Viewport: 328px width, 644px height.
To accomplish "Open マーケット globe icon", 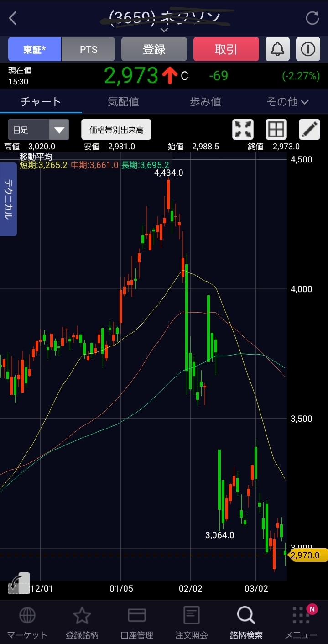I will (27, 622).
